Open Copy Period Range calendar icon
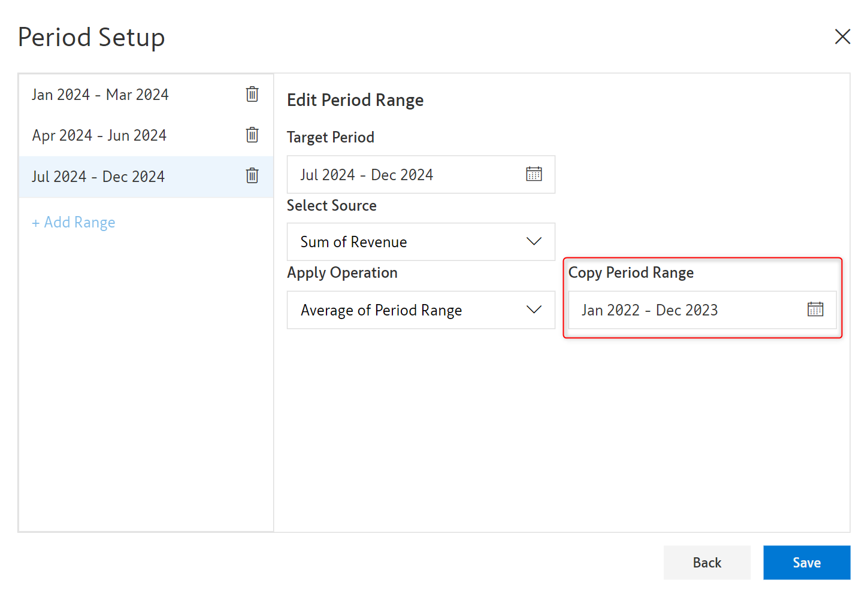868x595 pixels. [x=815, y=309]
